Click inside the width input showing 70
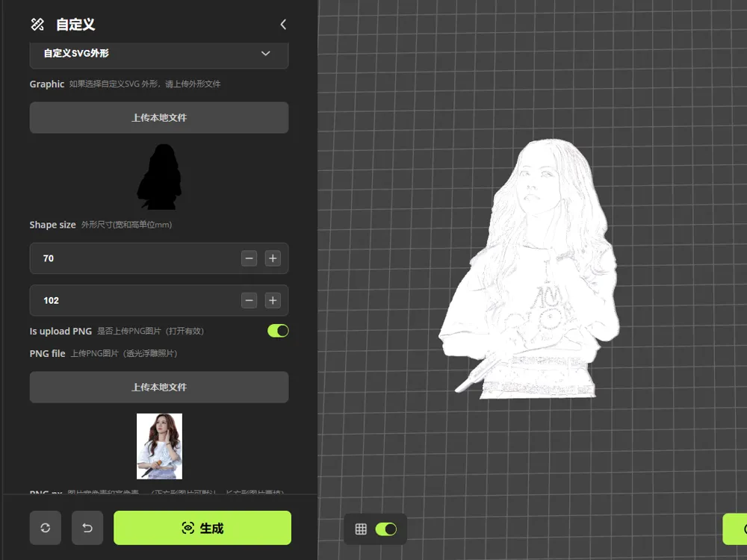 click(x=112, y=258)
